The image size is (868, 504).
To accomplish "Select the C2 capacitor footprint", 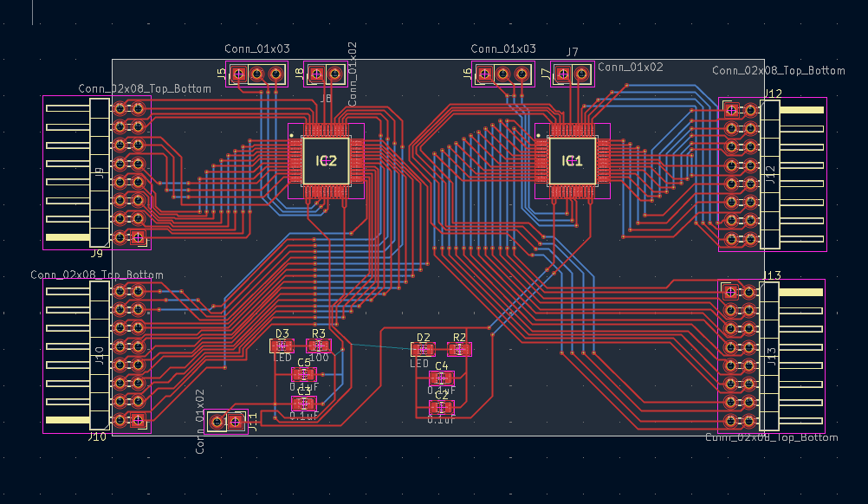I will [x=441, y=408].
